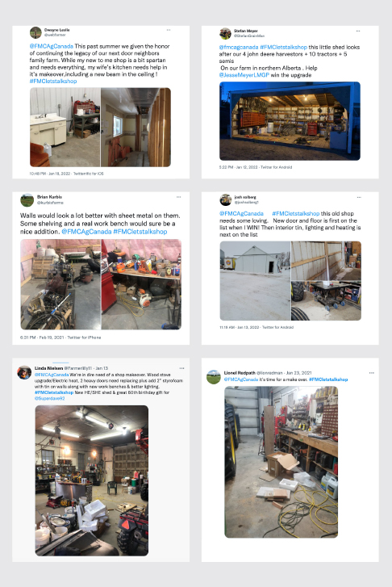Open more options on Stefan Meyer's tweet
This screenshot has height=587, width=392.
[x=358, y=31]
